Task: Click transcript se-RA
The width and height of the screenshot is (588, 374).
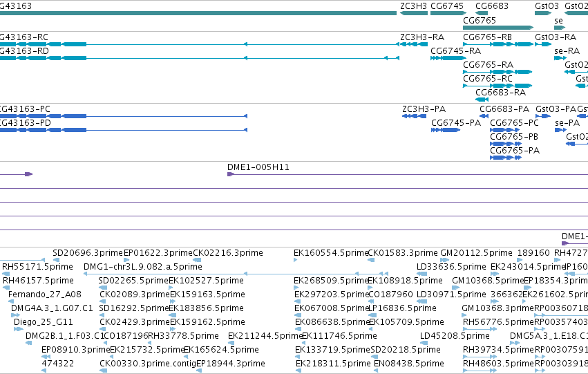Action: [560, 58]
